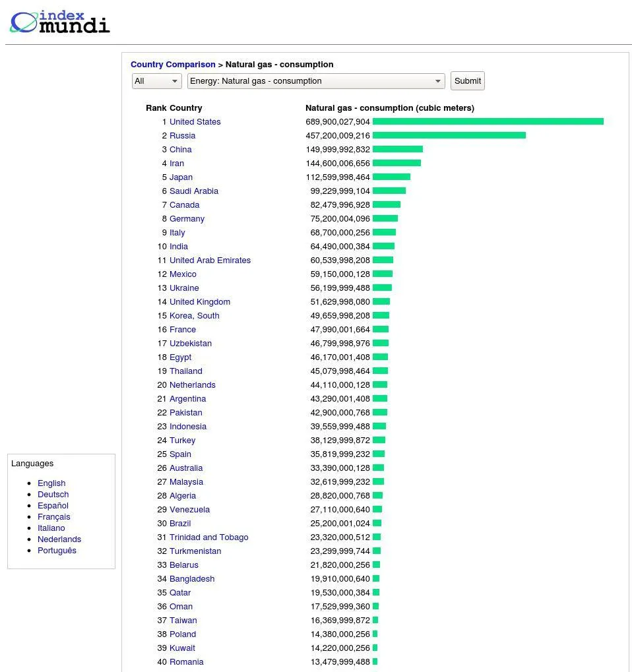The width and height of the screenshot is (632, 672).
Task: Open the Ukraine country link
Action: tap(184, 288)
